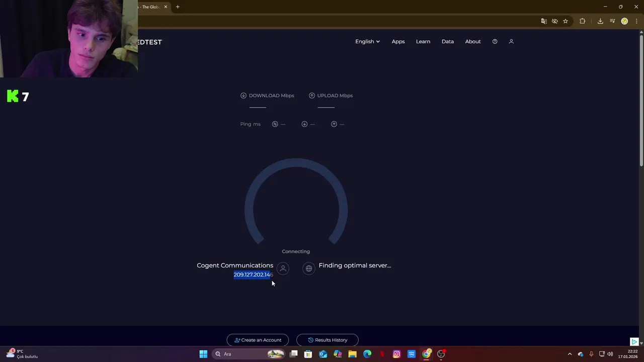Click the ISP user icon beside Cogent Communications
The width and height of the screenshot is (644, 362).
click(283, 268)
